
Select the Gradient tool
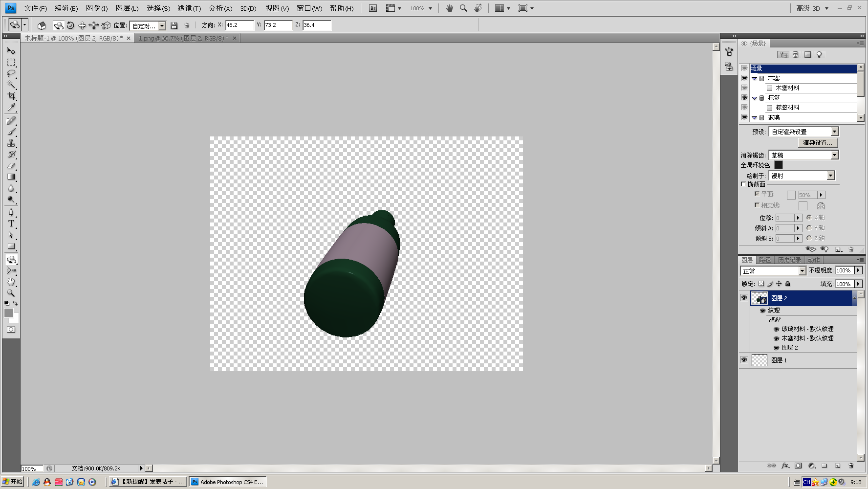(11, 177)
